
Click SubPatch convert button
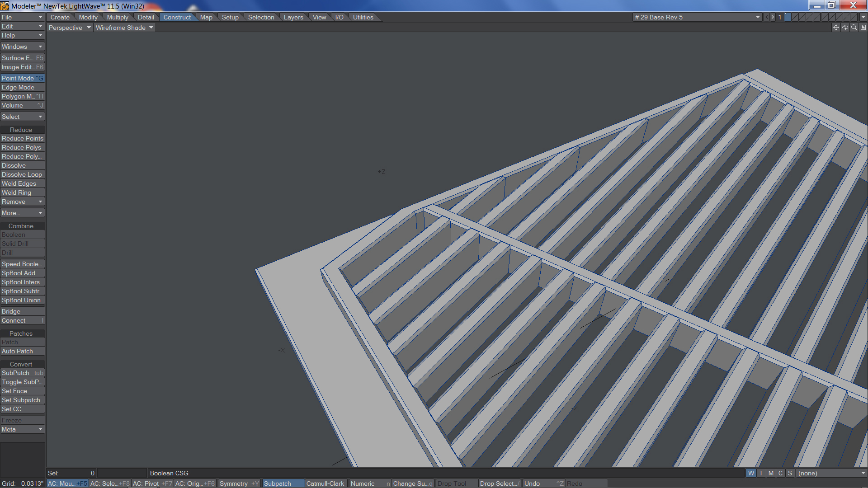(22, 373)
